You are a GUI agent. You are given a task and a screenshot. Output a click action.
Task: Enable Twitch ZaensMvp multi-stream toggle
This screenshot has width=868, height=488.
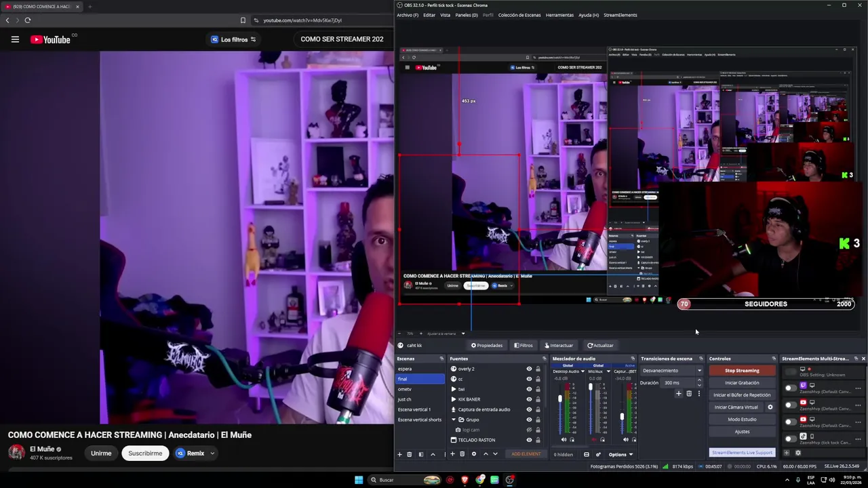click(x=791, y=388)
